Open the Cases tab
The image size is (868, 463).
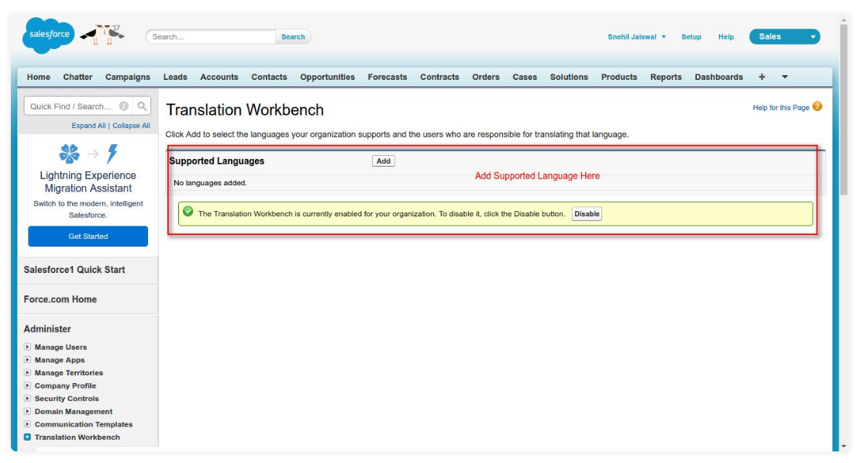(525, 77)
